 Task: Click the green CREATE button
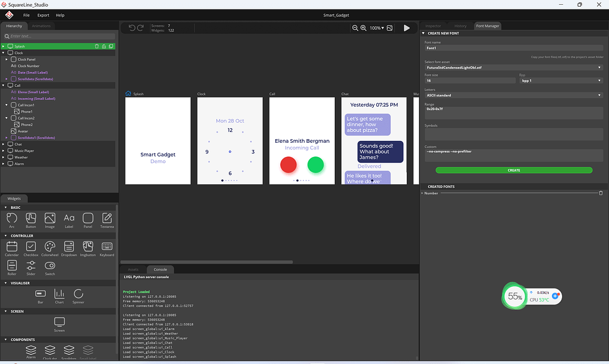(x=514, y=170)
